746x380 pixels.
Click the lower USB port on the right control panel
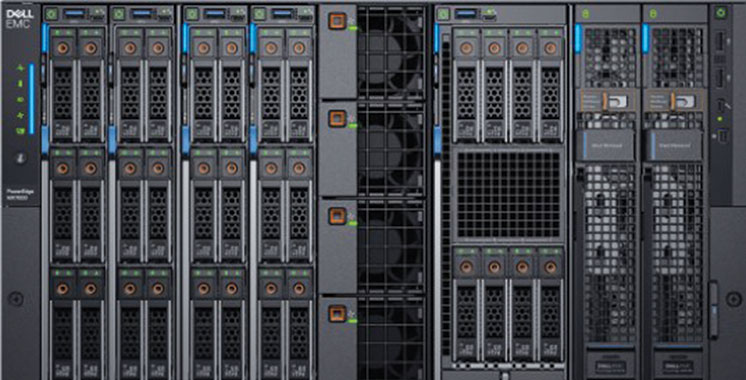[720, 78]
